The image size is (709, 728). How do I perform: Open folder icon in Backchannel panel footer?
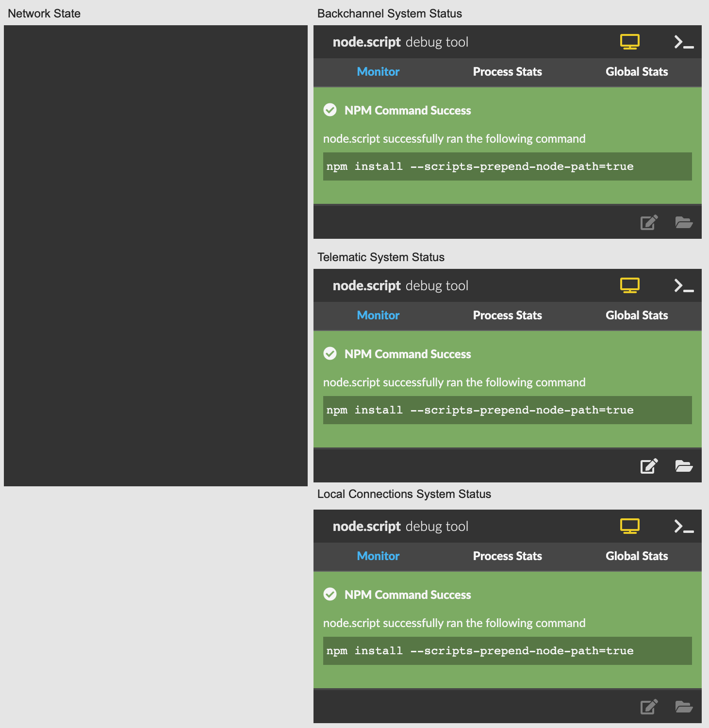coord(684,222)
